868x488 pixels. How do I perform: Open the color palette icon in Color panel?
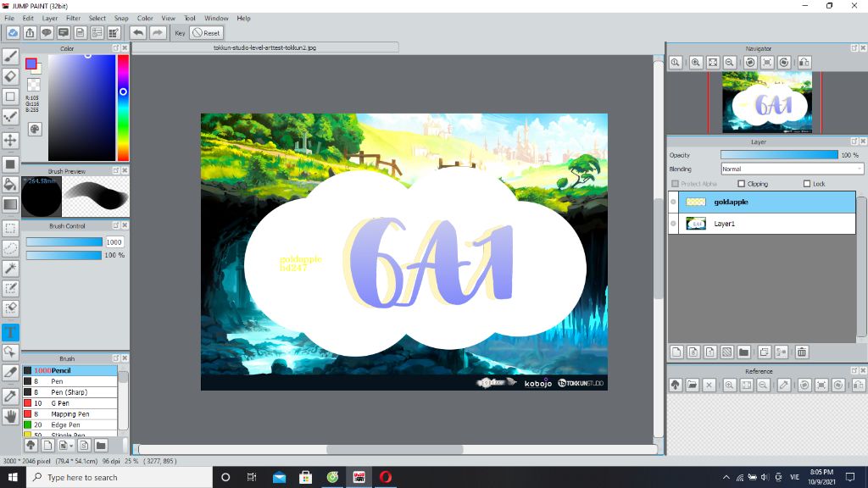34,129
